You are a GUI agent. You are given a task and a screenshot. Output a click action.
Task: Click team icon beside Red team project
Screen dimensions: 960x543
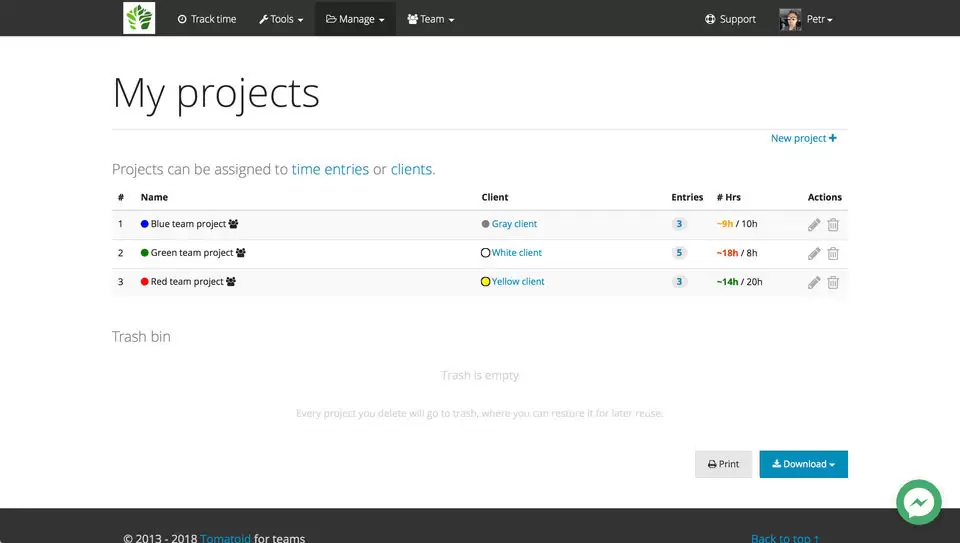click(231, 282)
